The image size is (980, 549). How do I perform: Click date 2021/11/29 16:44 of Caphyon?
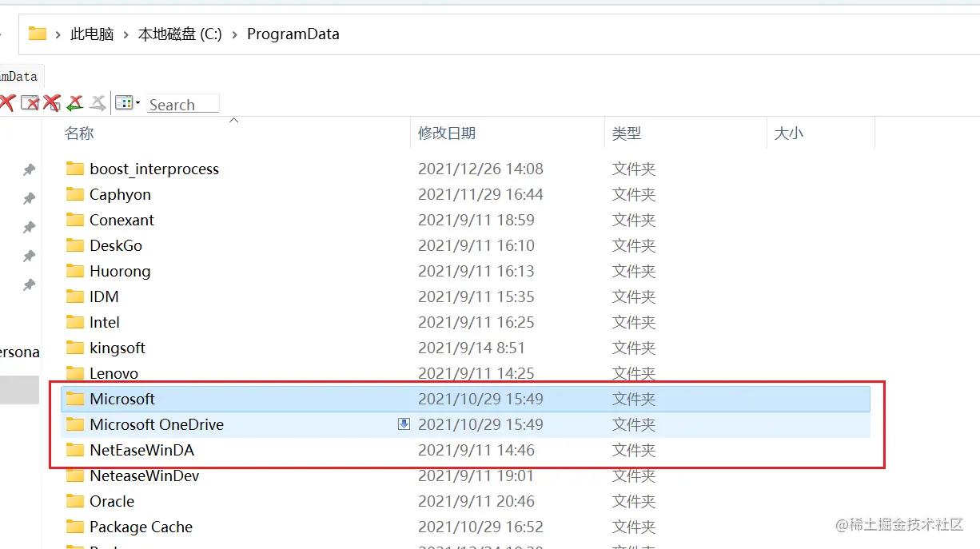pos(480,194)
